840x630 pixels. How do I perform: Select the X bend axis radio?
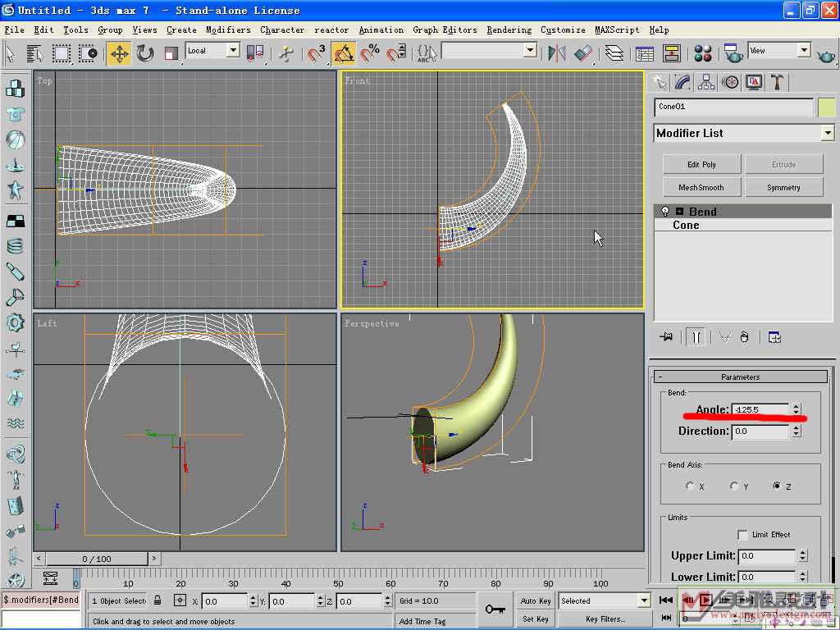[x=690, y=486]
